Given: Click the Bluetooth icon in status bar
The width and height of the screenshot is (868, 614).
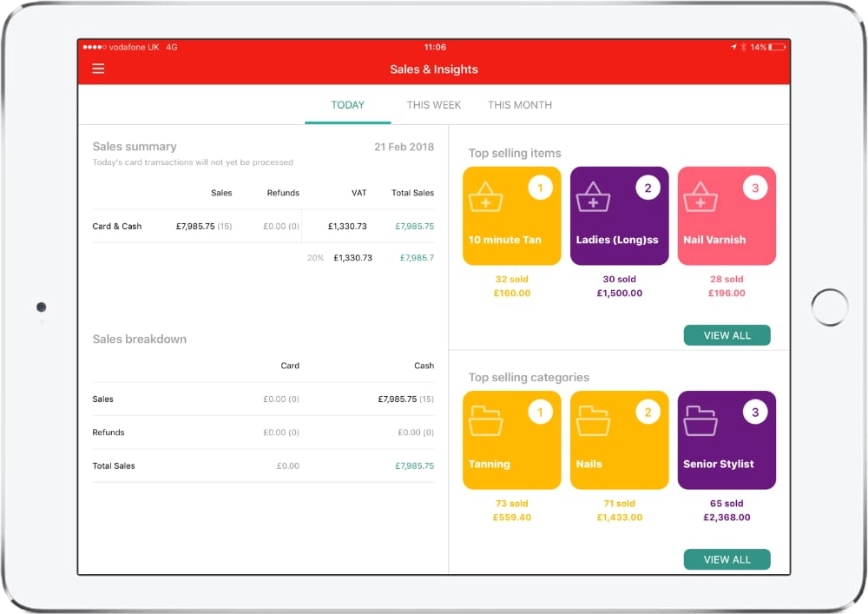Looking at the screenshot, I should [744, 47].
